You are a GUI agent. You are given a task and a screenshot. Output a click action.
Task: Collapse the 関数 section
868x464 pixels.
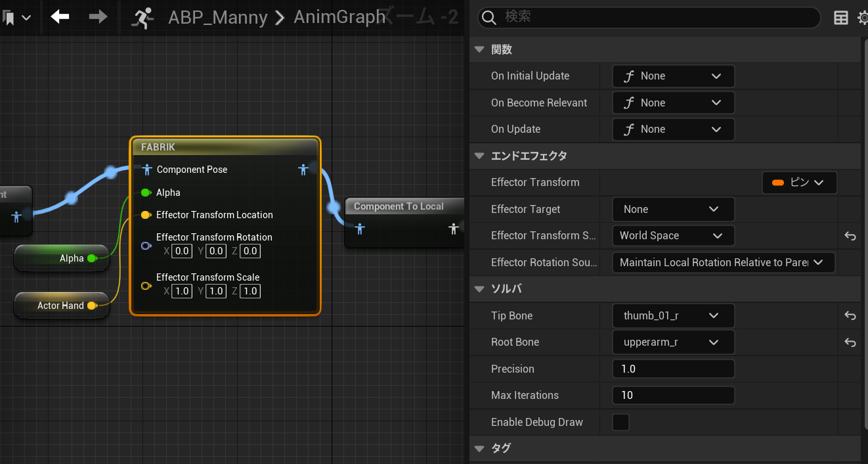(479, 49)
